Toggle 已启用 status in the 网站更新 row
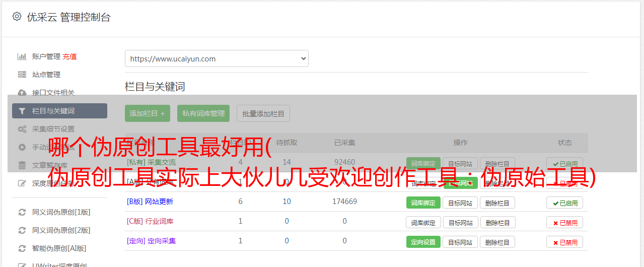 [564, 203]
